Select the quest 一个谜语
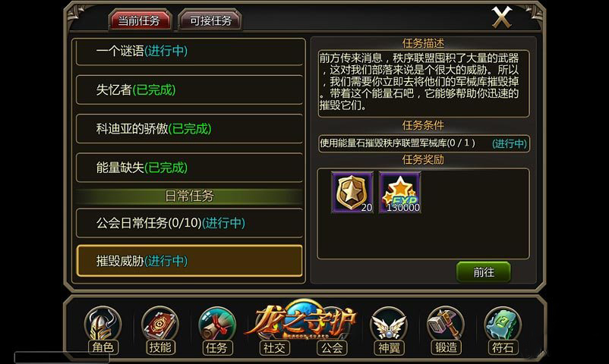Screen dimensions: 609x364 190,52
